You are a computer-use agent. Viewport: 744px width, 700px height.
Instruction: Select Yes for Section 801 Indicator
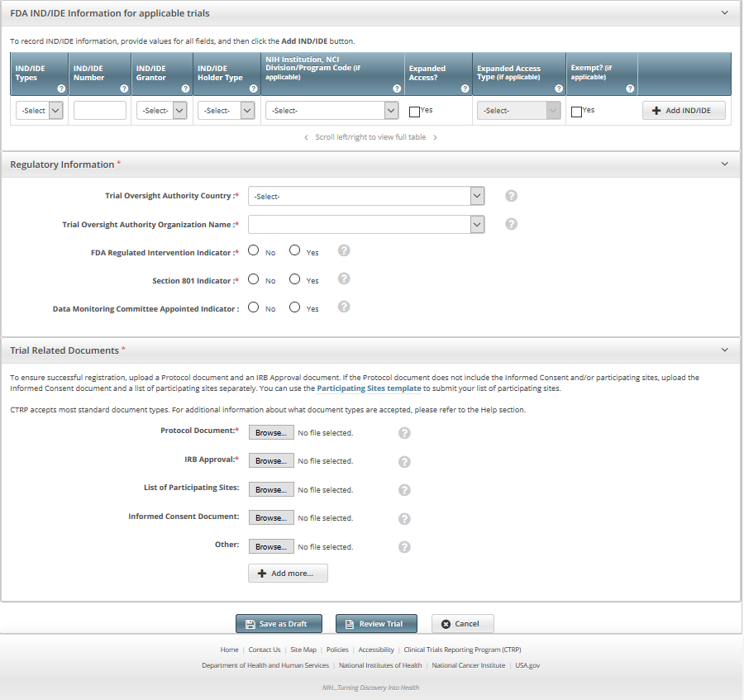tap(294, 279)
